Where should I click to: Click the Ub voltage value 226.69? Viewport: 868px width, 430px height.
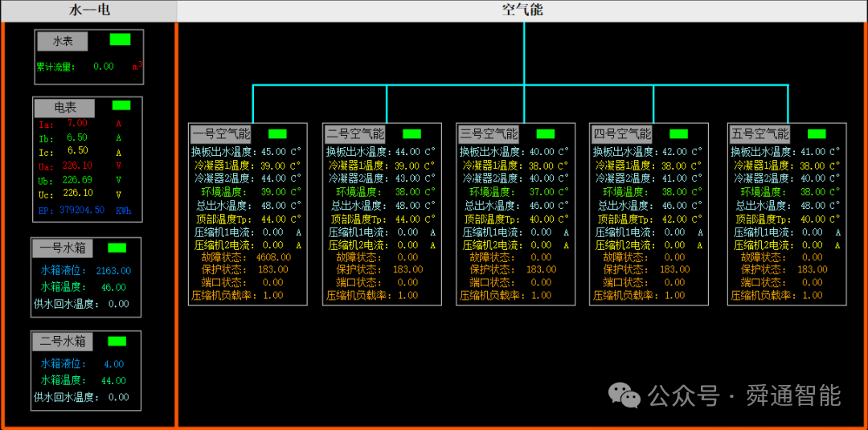[77, 180]
